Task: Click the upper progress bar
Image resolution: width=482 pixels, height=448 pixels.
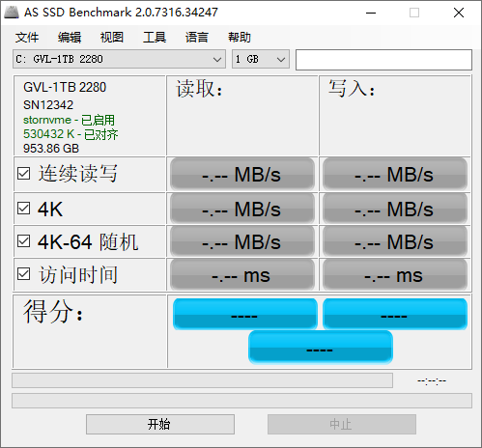Action: pyautogui.click(x=202, y=380)
